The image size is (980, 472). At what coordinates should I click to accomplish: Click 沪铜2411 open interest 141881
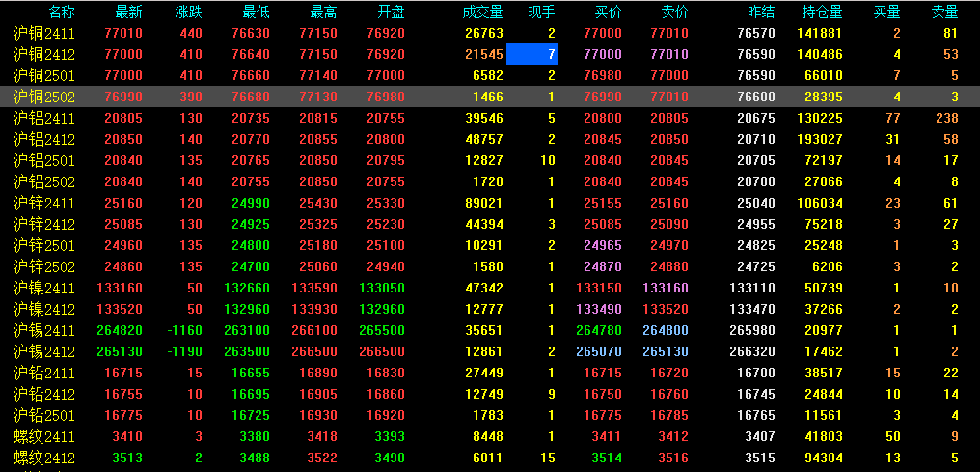click(x=819, y=33)
